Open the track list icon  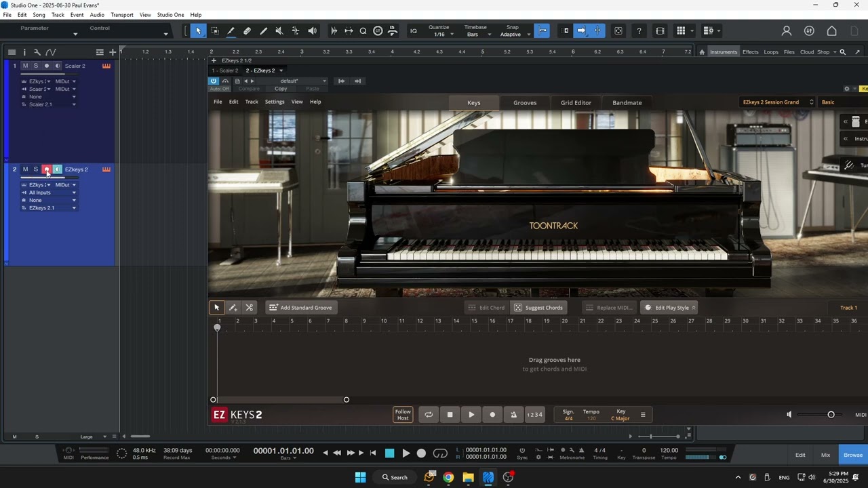click(x=12, y=52)
